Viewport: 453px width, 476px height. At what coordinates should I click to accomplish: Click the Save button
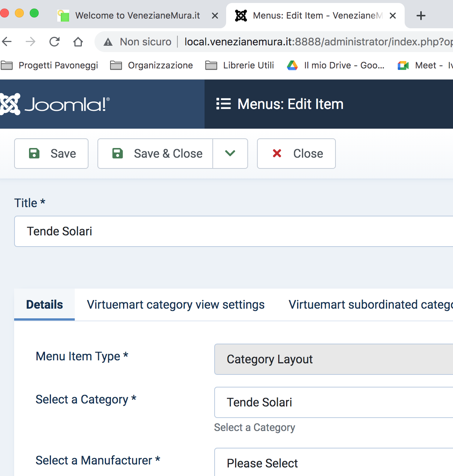point(51,154)
